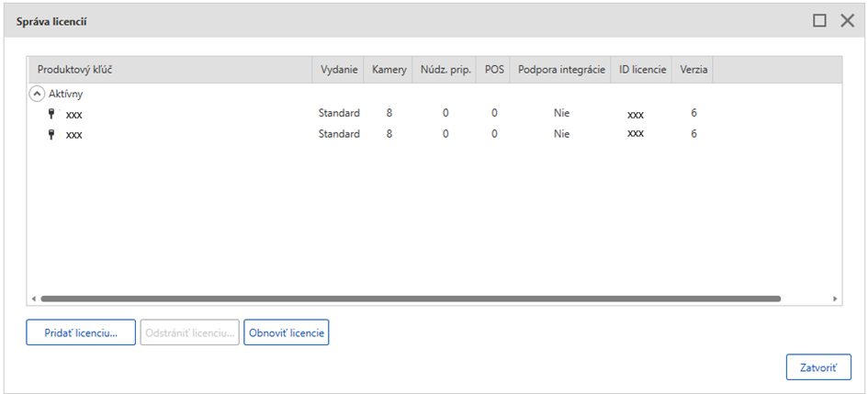The height and width of the screenshot is (394, 868).
Task: Click the Núdz. prip. column header
Action: coord(445,70)
